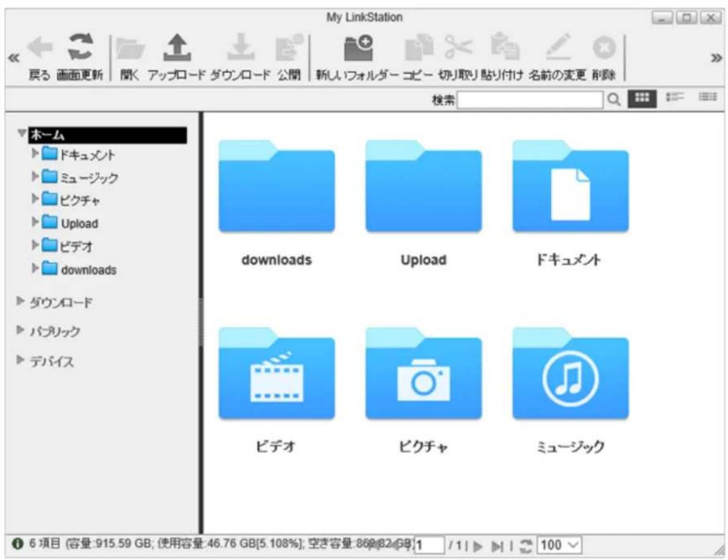Select the ピクチャ folder thumbnail with camera

[x=423, y=373]
